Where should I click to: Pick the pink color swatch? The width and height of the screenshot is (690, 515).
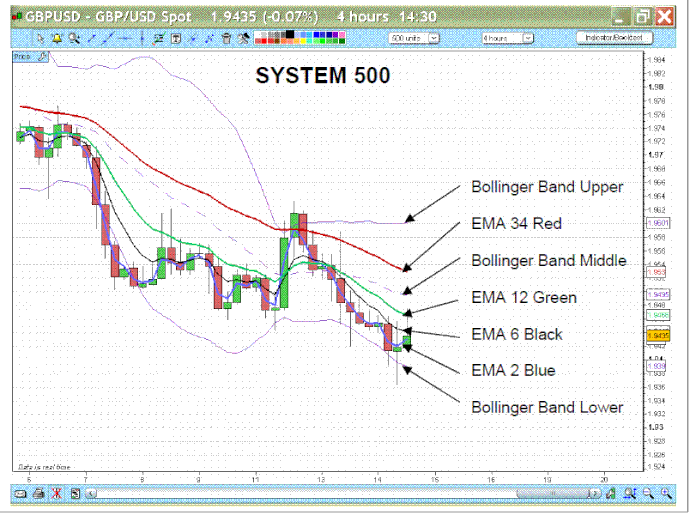[x=342, y=34]
